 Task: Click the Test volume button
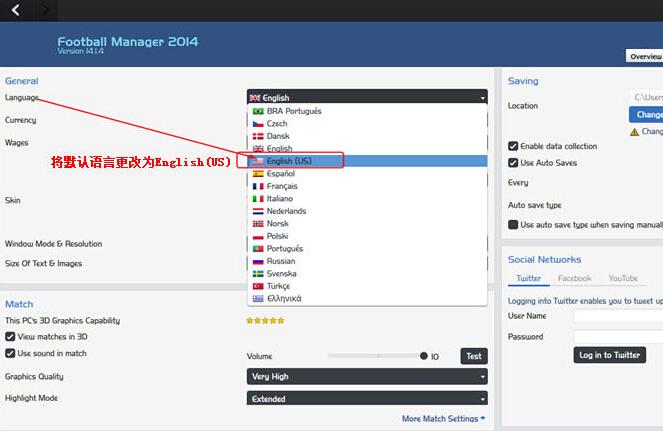[x=474, y=356]
